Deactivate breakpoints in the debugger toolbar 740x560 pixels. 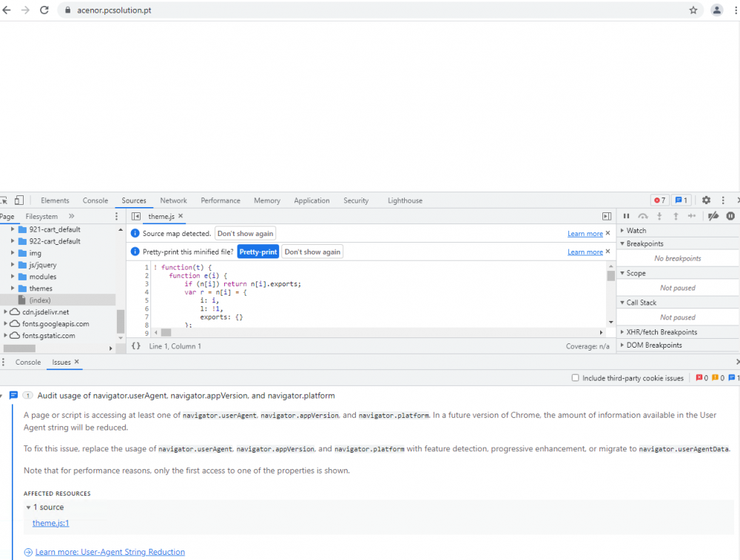(x=713, y=216)
